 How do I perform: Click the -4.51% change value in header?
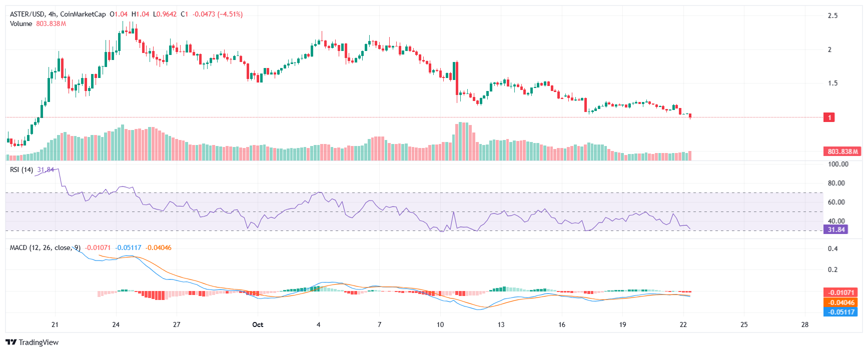tap(230, 14)
